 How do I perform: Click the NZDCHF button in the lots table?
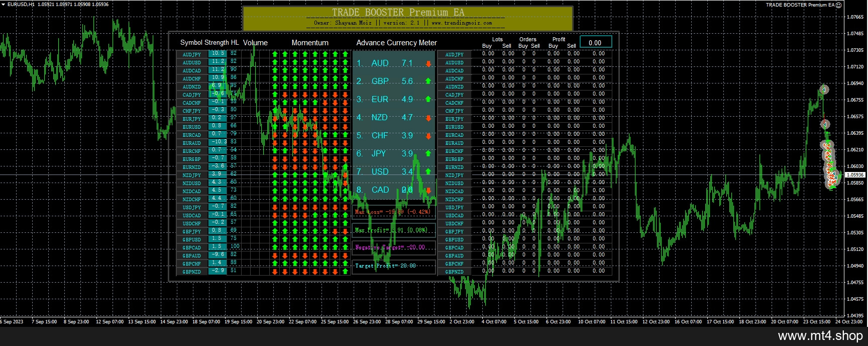click(x=455, y=199)
